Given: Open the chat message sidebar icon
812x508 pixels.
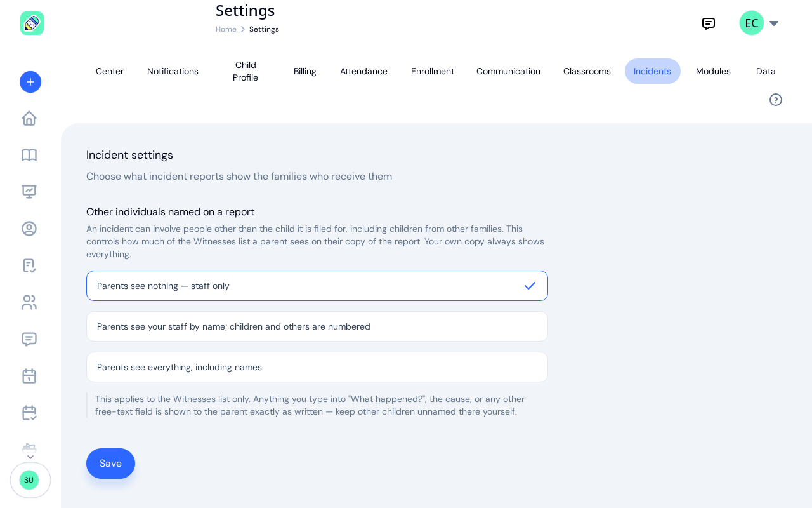Looking at the screenshot, I should click(x=29, y=339).
